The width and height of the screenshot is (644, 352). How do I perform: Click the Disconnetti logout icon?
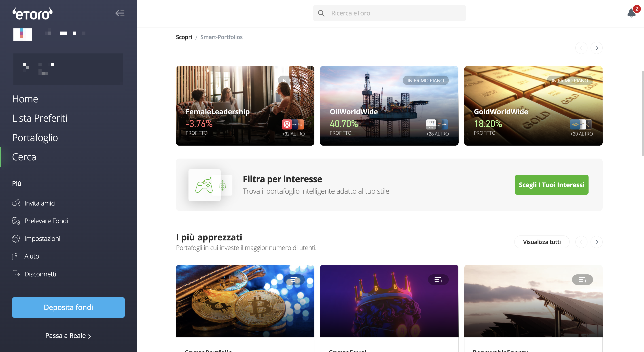point(16,274)
